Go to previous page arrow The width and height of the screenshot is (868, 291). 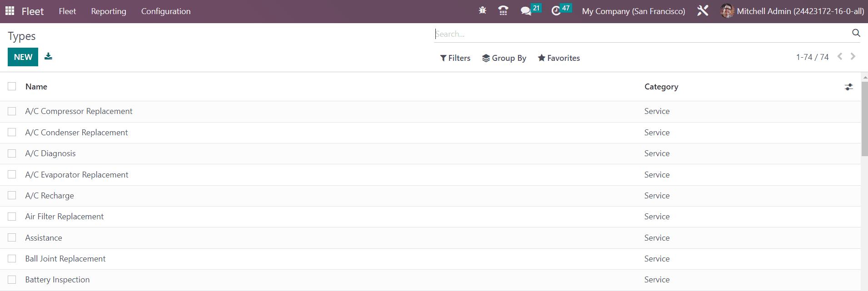pyautogui.click(x=840, y=56)
